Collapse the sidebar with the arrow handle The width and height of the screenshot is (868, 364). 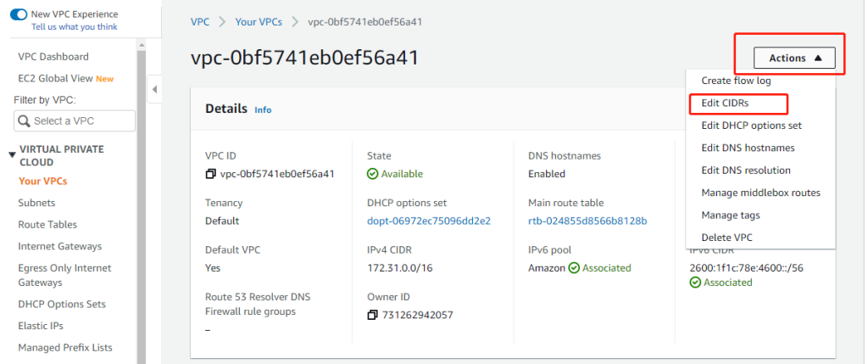pyautogui.click(x=155, y=89)
